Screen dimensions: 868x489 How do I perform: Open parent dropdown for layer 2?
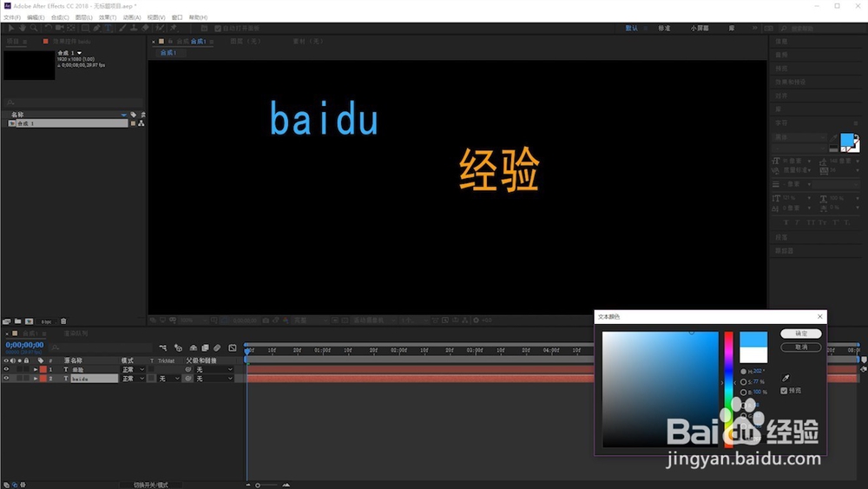(x=214, y=378)
